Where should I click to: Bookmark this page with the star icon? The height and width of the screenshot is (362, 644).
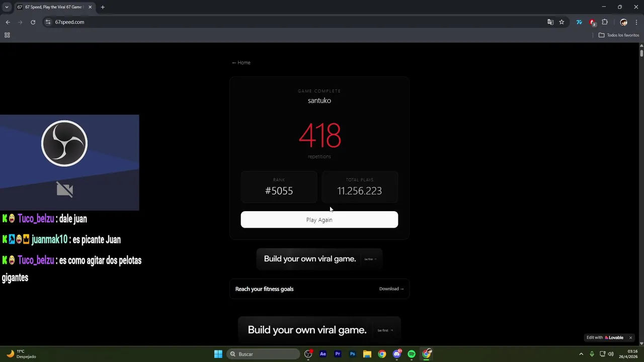(x=561, y=22)
